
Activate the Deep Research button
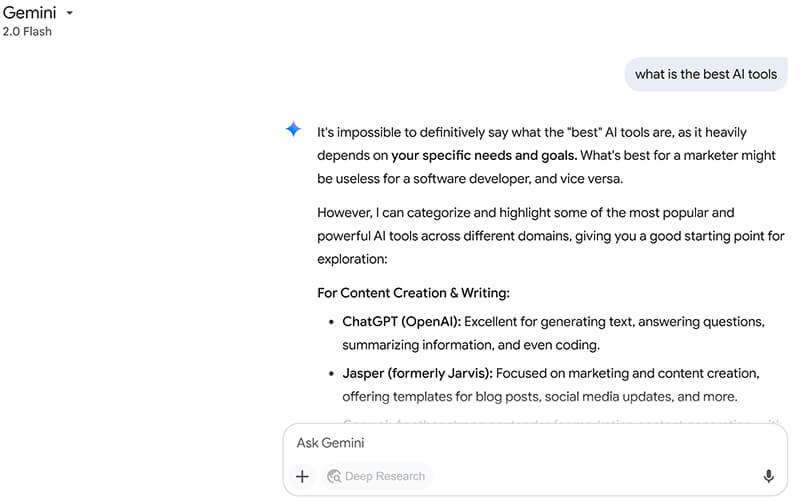point(376,476)
